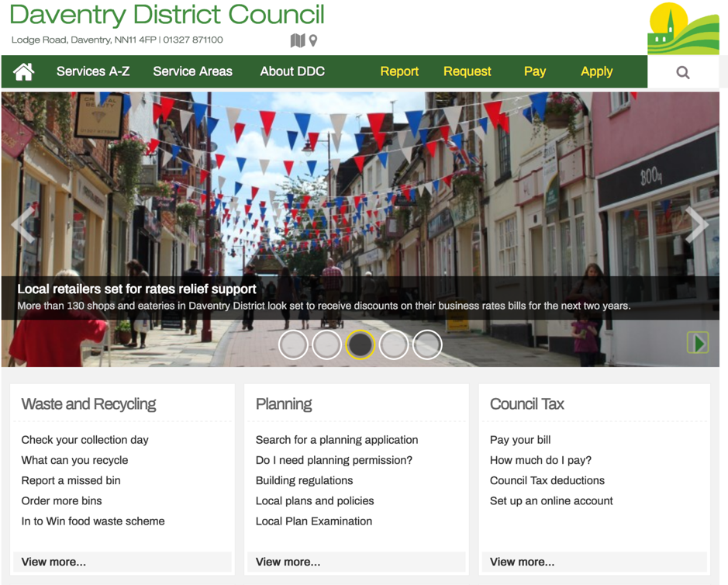View more under Planning
Viewport: 728px width, 585px height.
[357, 562]
